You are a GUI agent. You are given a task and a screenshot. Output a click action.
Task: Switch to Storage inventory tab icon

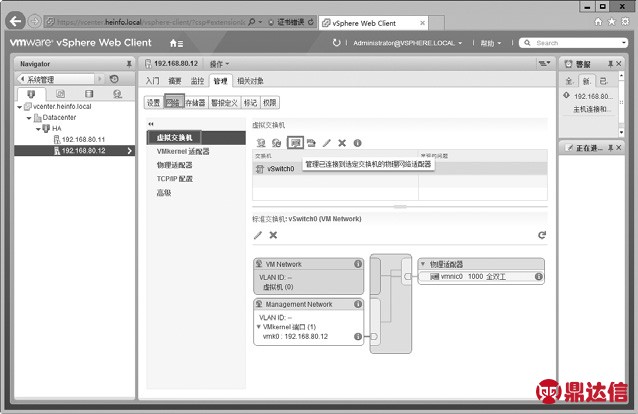click(89, 94)
